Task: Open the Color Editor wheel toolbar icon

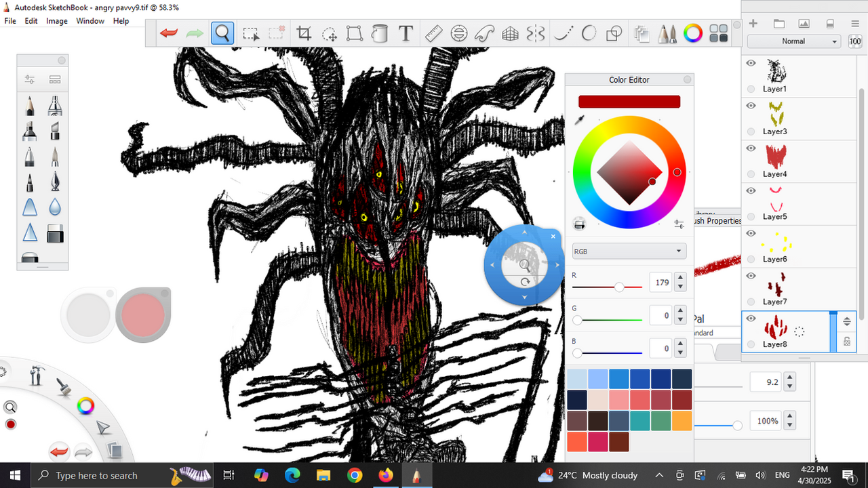Action: pyautogui.click(x=693, y=33)
